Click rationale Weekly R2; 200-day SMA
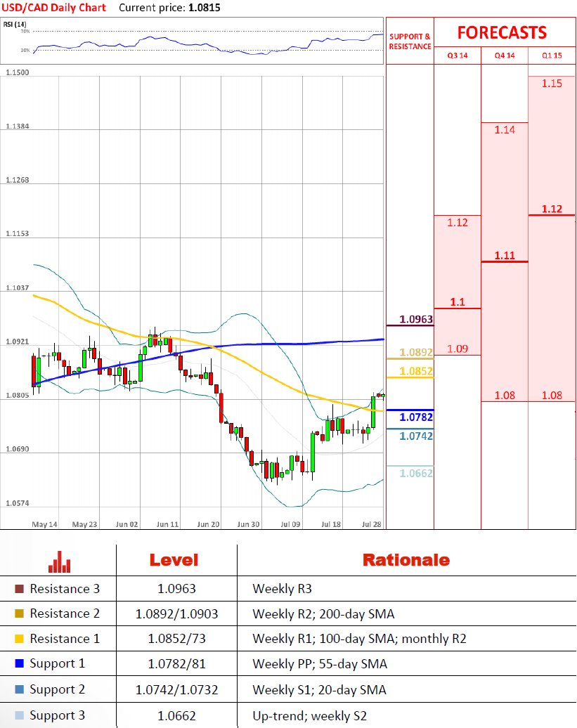The image size is (577, 728). (x=323, y=614)
